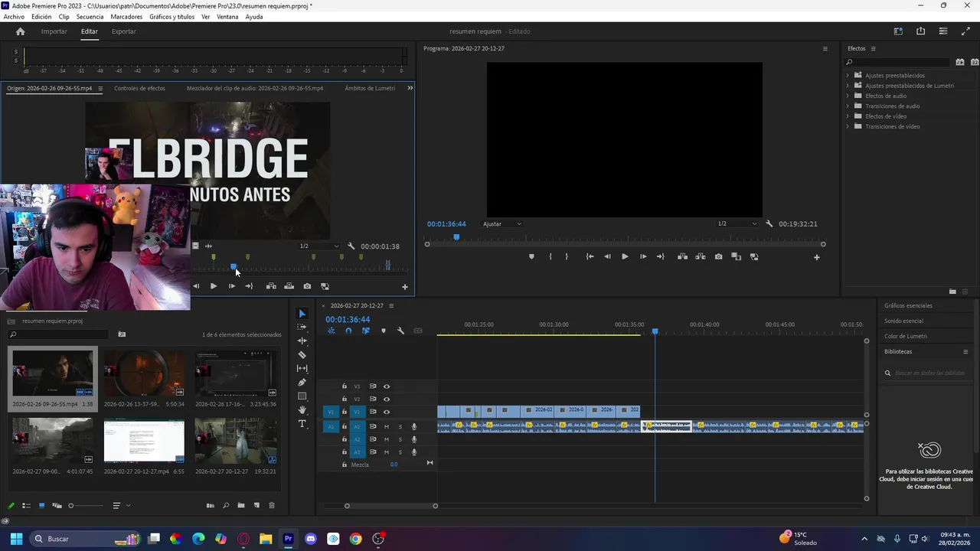This screenshot has width=980, height=551.
Task: Click Lift button in Program monitor
Action: point(682,256)
